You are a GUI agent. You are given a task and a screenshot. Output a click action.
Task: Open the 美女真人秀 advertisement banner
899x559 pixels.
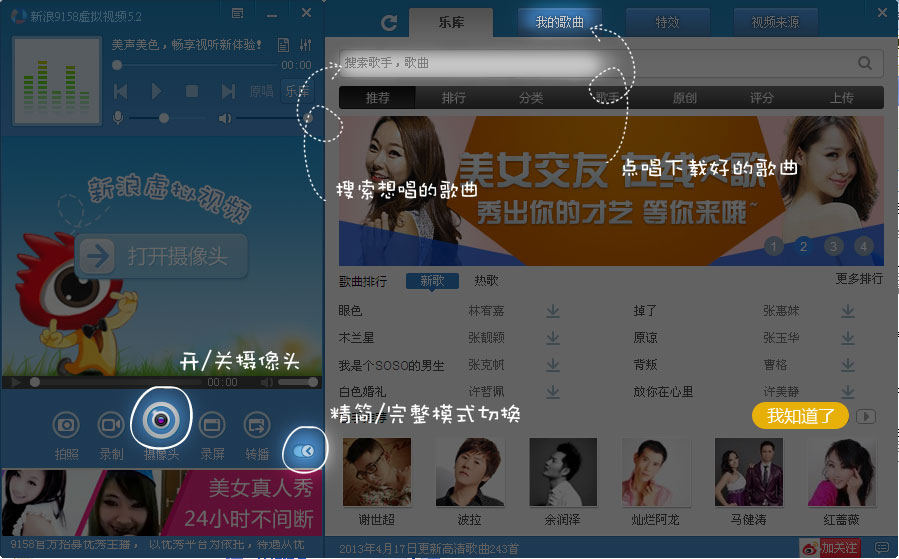[x=162, y=502]
